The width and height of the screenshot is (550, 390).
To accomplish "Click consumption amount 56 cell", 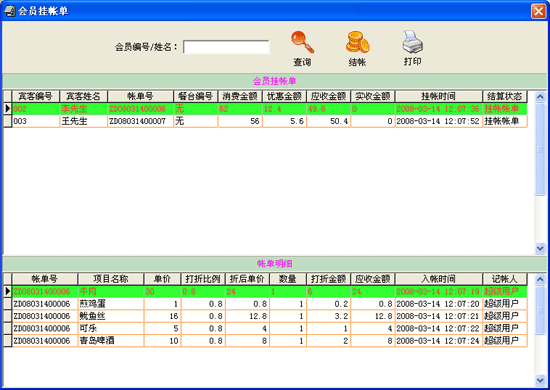I will tap(240, 121).
